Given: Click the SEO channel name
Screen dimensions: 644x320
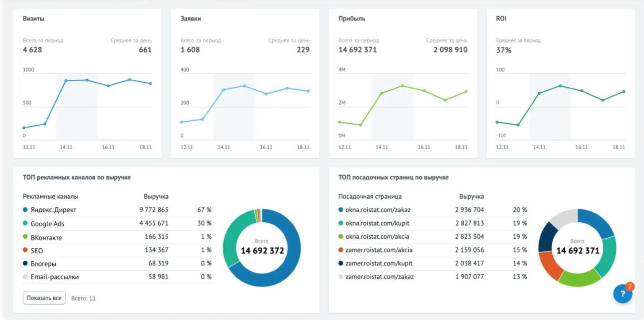Looking at the screenshot, I should click(x=37, y=251).
